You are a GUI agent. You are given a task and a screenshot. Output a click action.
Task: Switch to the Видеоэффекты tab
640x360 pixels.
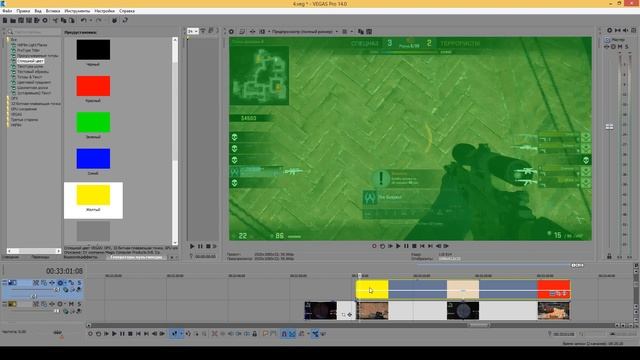pos(80,258)
